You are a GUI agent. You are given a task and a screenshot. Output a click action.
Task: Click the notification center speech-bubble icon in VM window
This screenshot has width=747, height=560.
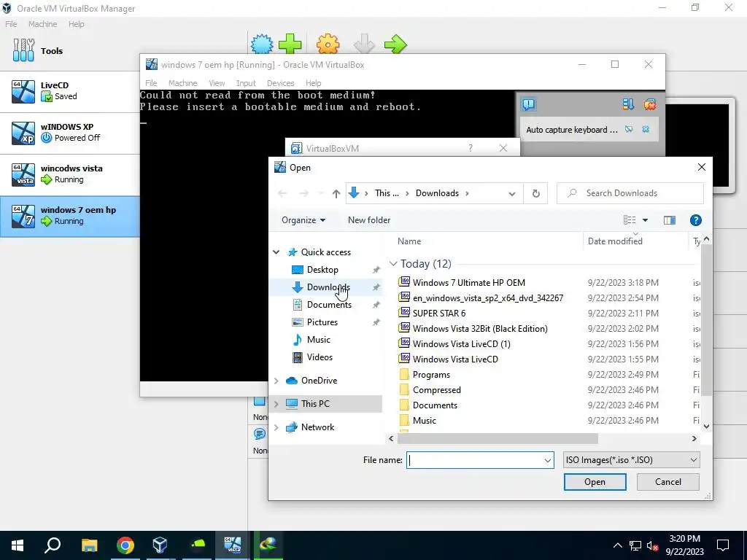coord(528,104)
